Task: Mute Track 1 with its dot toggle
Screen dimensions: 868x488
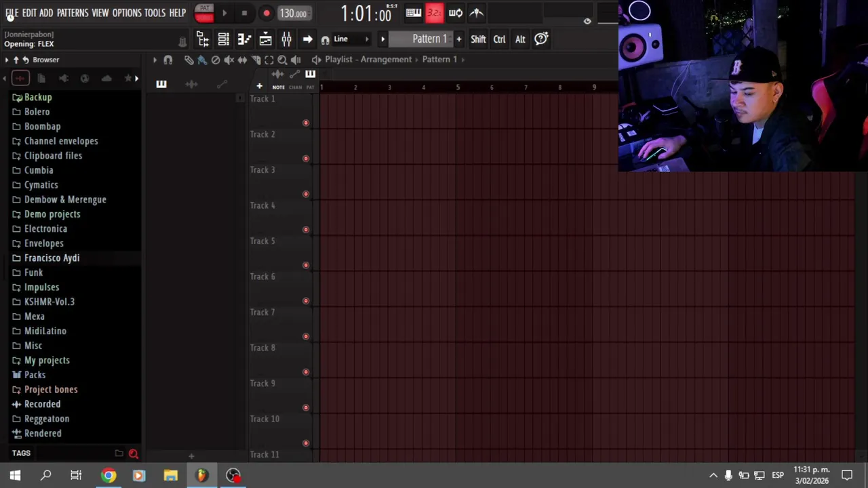Action: pyautogui.click(x=306, y=123)
